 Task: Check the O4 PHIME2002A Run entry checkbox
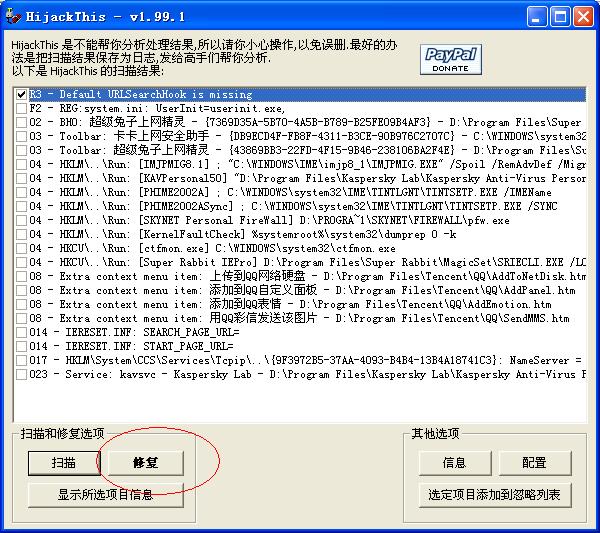(x=21, y=192)
